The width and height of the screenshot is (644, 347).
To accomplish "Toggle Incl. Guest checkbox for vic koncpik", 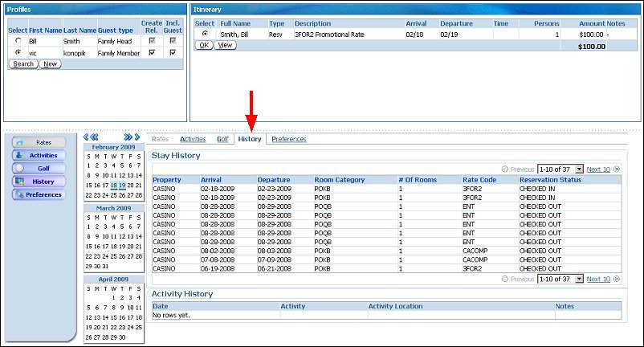I will click(x=173, y=52).
